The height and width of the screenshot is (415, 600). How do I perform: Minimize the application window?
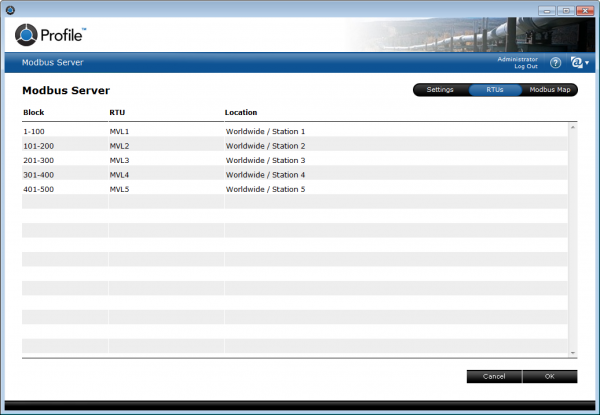coord(547,11)
